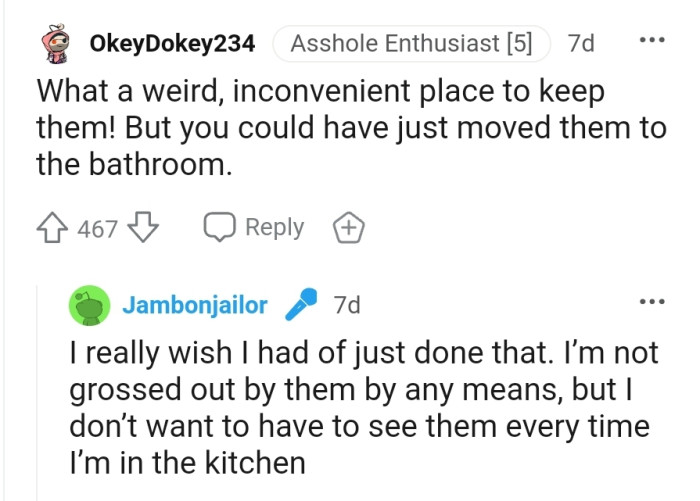Visit the Jambonjailor user profile link
This screenshot has height=501, width=700.
(x=195, y=305)
